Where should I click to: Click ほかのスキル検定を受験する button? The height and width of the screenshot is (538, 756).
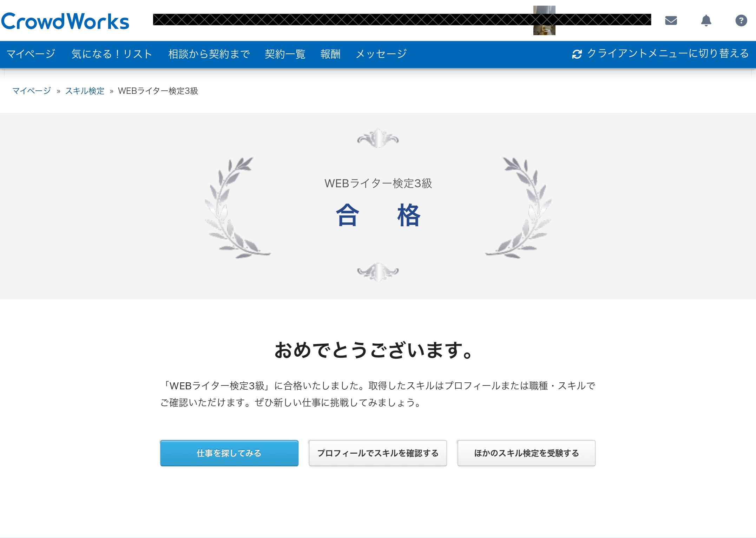coord(526,453)
